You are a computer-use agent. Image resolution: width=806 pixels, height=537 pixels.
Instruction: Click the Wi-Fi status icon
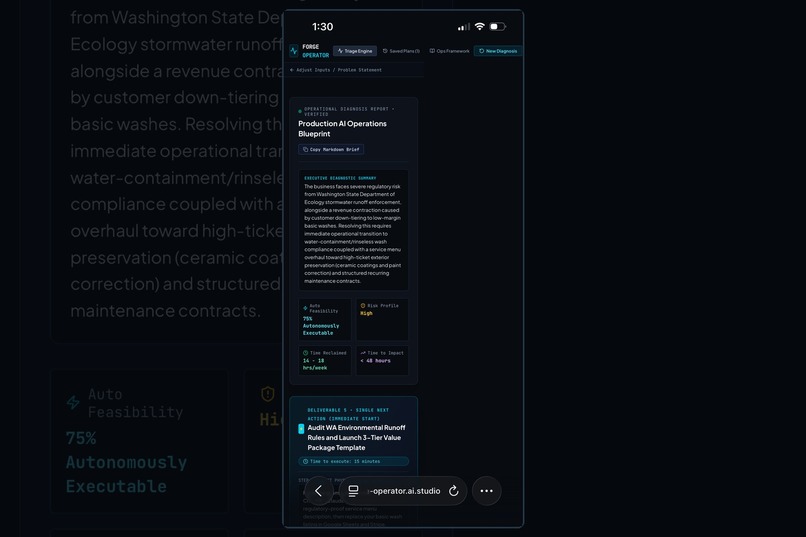pyautogui.click(x=480, y=26)
